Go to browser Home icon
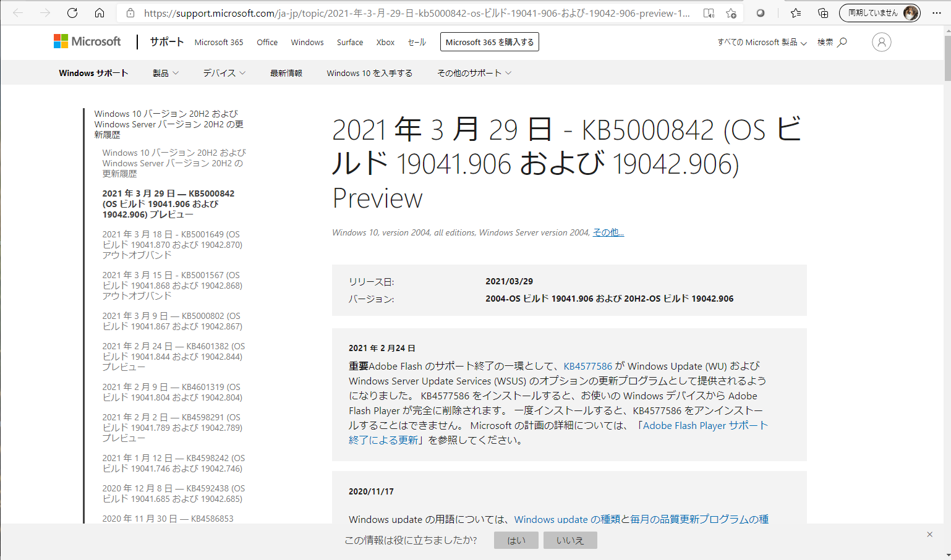The image size is (951, 560). point(100,13)
